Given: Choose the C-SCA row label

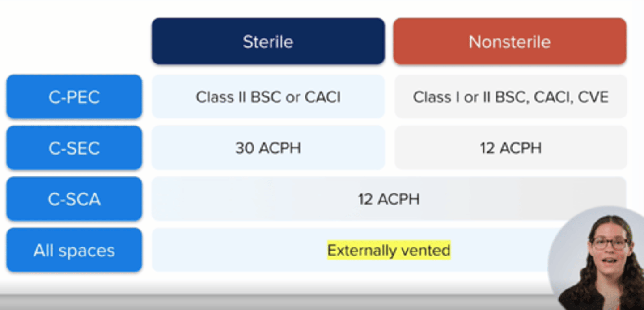Looking at the screenshot, I should [74, 199].
